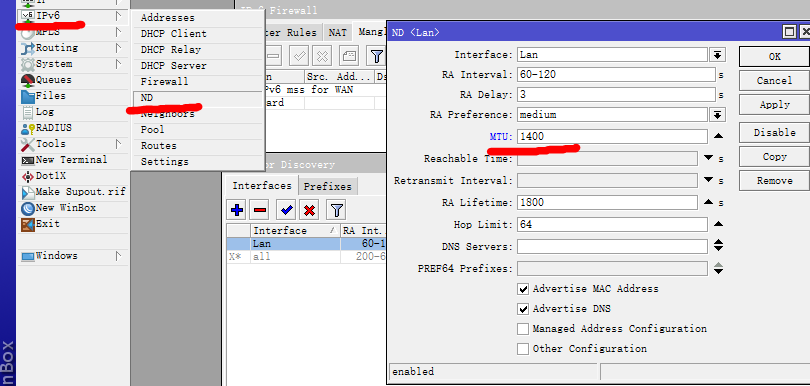Expand the Reachable Time field arrow
810x386 pixels.
(x=708, y=158)
